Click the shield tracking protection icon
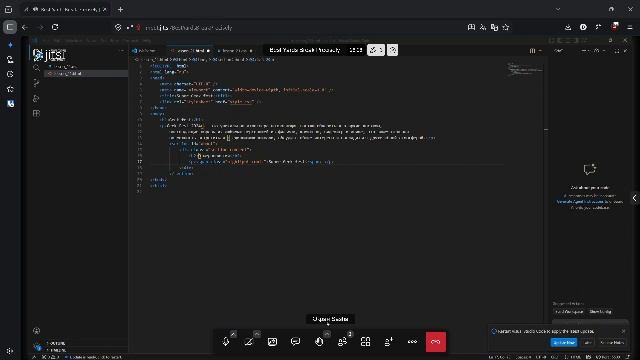The height and width of the screenshot is (360, 640). pyautogui.click(x=118, y=27)
